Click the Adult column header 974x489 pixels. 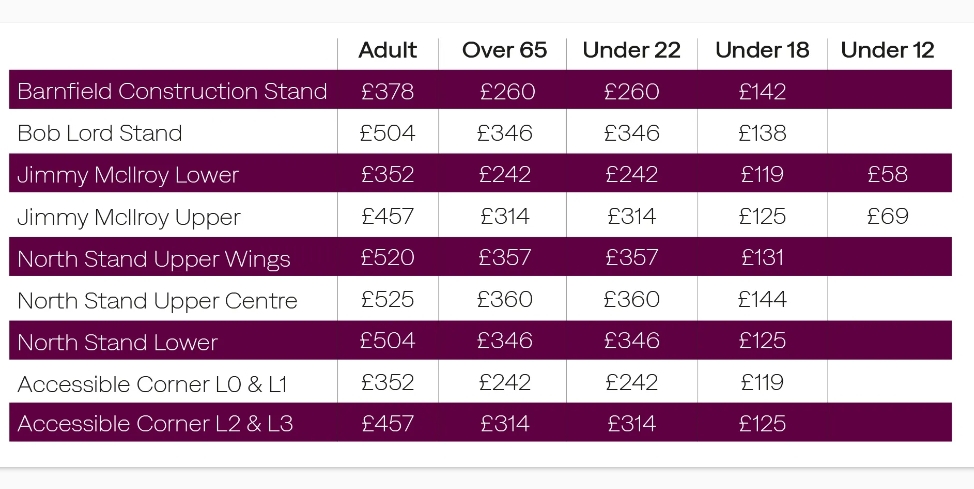(x=387, y=51)
